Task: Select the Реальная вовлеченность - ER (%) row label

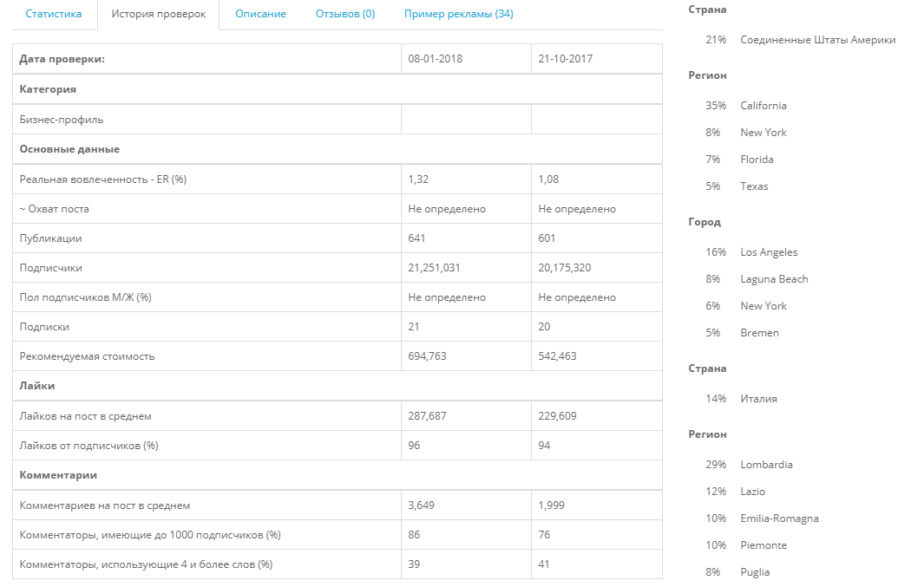Action: pyautogui.click(x=103, y=179)
